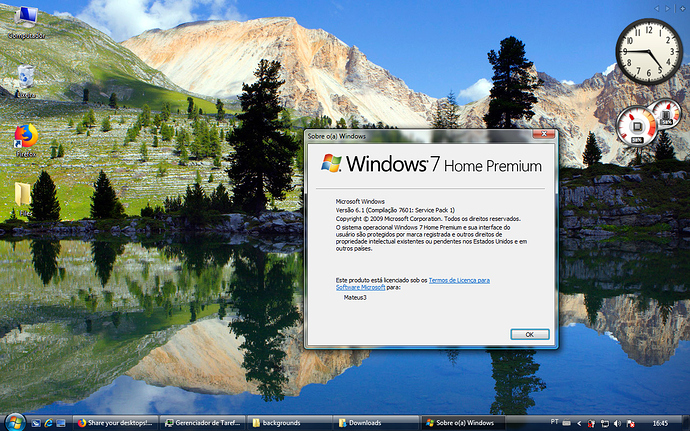Switch to Share your desktops Firefox window

(115, 423)
